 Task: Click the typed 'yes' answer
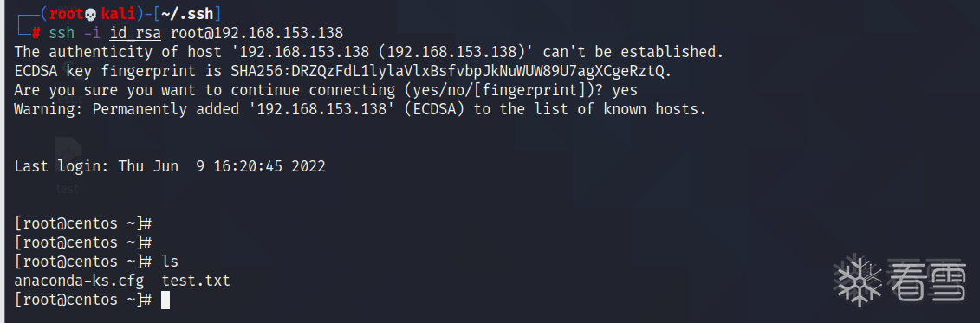[x=625, y=91]
